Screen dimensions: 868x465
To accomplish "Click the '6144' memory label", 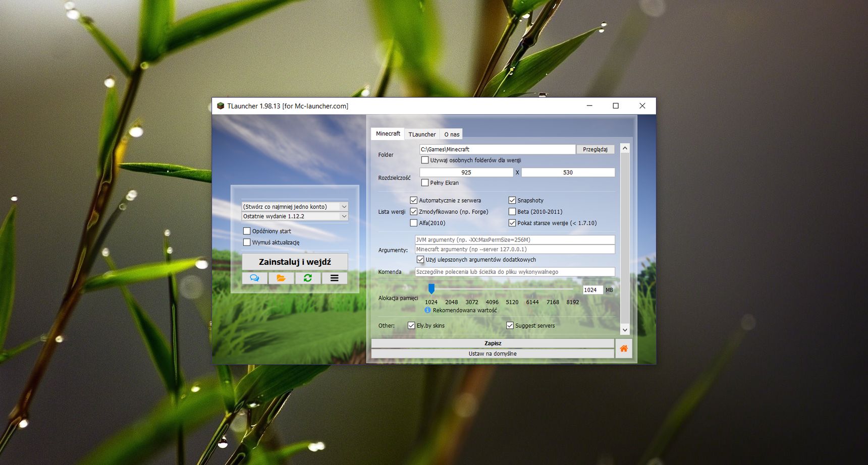I will (532, 302).
